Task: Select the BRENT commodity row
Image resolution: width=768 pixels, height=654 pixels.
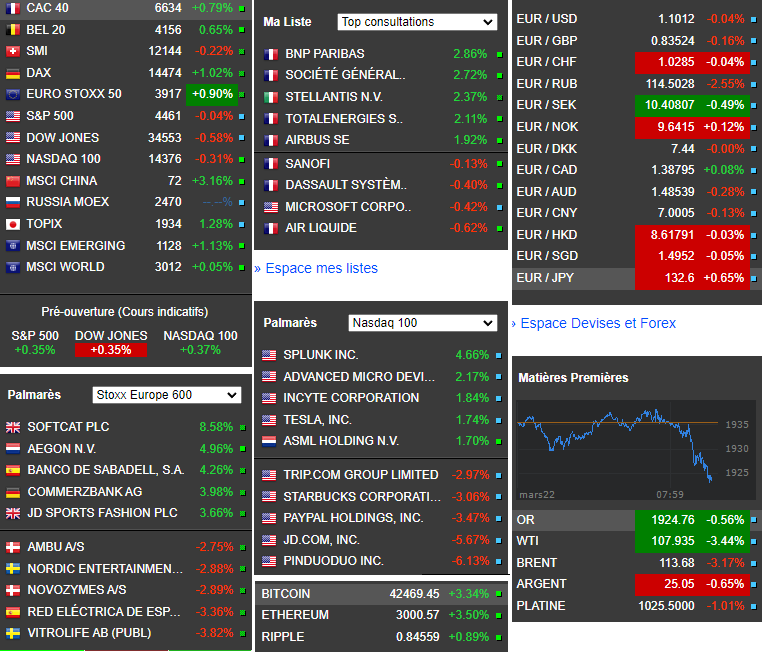Action: tap(637, 563)
